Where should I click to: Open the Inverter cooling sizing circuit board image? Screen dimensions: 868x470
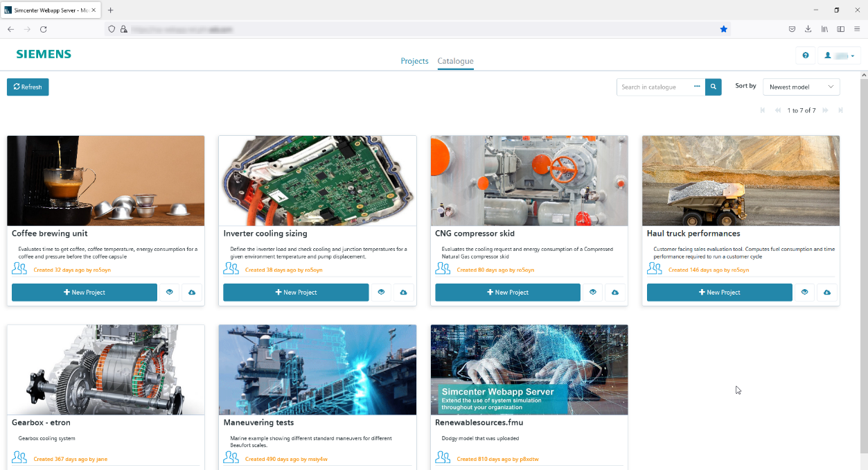[x=317, y=180]
